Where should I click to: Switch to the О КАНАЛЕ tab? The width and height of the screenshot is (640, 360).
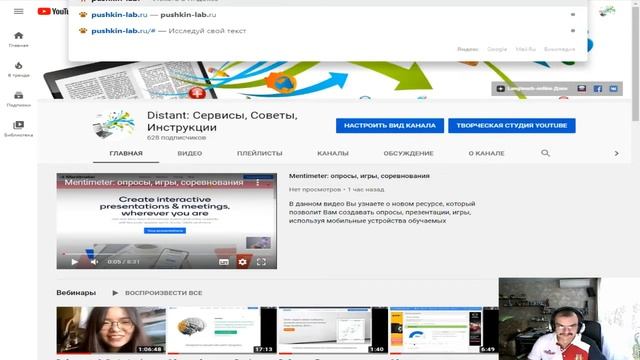coord(487,153)
